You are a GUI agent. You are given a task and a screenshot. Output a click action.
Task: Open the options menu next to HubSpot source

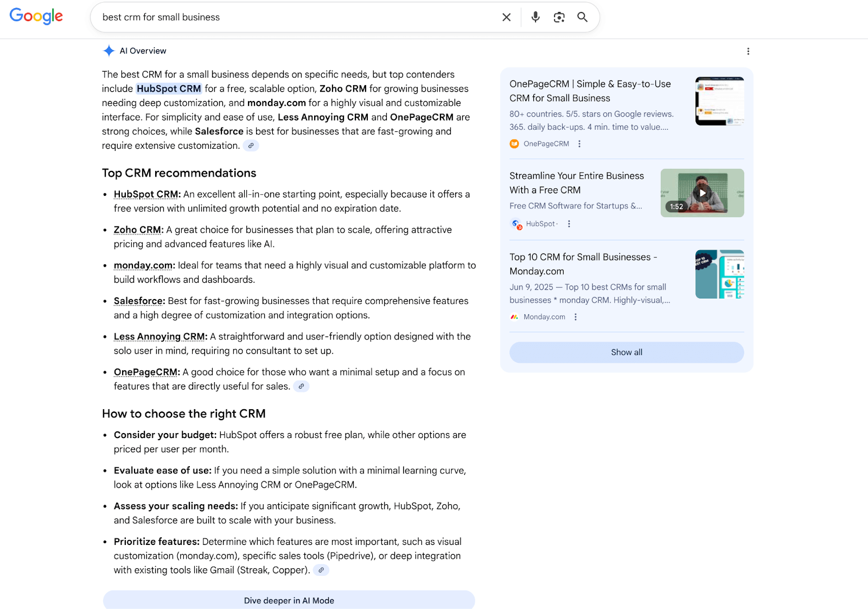coord(569,224)
